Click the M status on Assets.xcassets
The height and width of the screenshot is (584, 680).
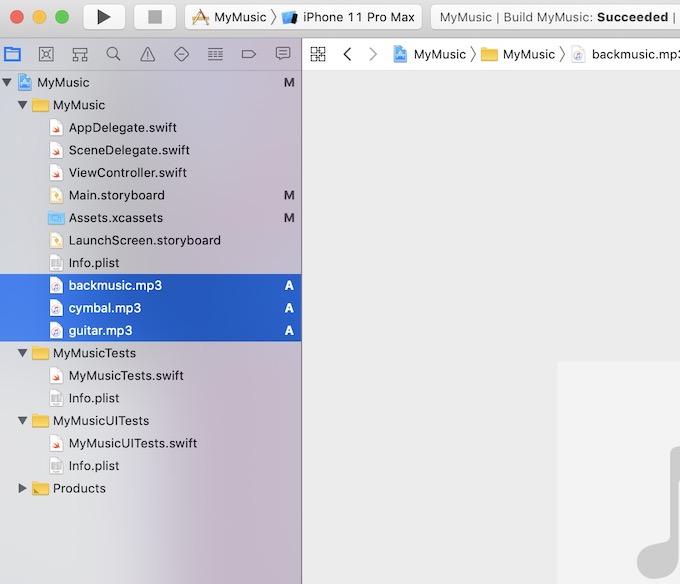point(289,218)
